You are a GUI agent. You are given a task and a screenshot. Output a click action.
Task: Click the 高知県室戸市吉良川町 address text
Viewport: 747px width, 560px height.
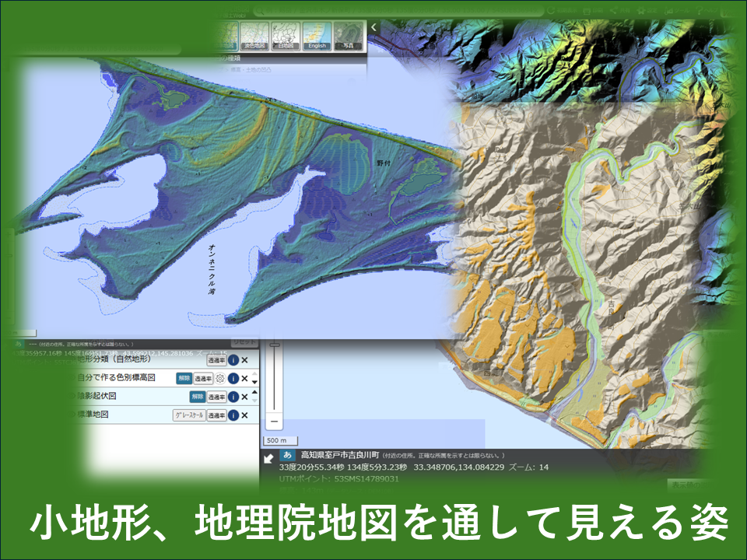(x=340, y=455)
